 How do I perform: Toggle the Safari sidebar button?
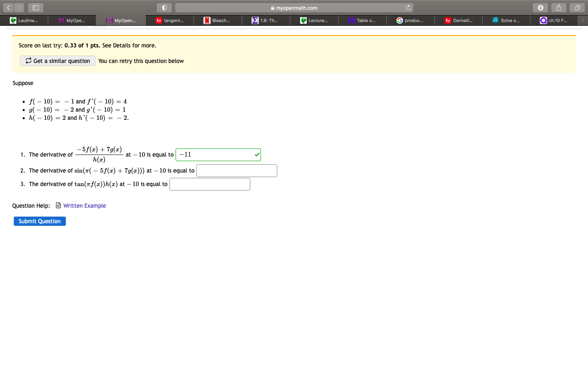[x=36, y=8]
